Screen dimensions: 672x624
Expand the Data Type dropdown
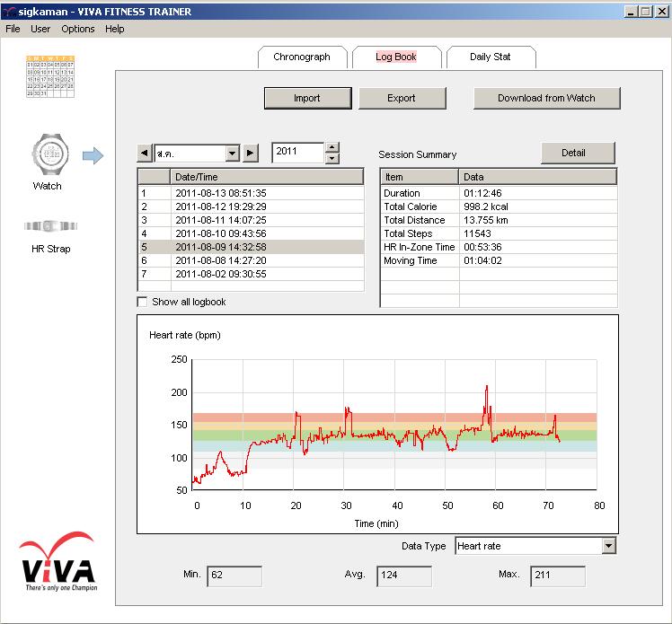[x=608, y=546]
